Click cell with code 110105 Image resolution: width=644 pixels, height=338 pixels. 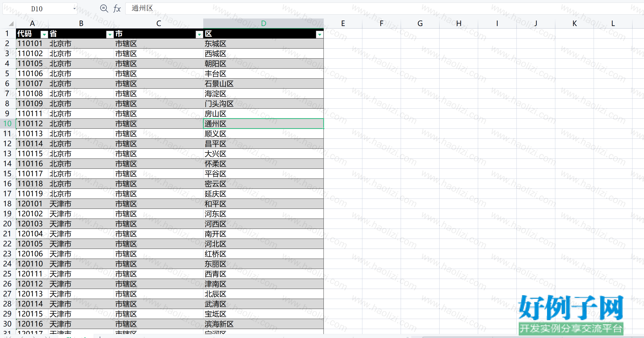(x=32, y=64)
